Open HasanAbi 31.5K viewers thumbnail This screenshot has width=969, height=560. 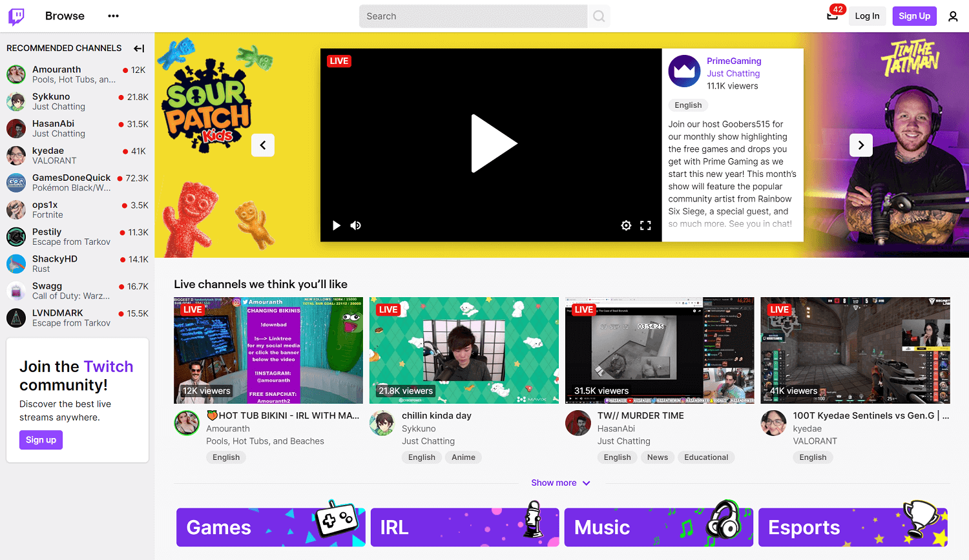tap(660, 351)
